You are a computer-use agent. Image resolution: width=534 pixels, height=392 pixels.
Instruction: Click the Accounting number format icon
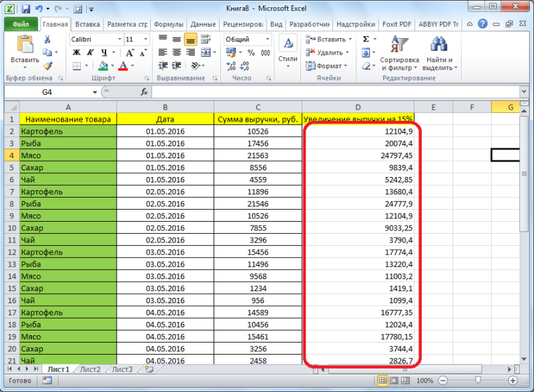231,53
